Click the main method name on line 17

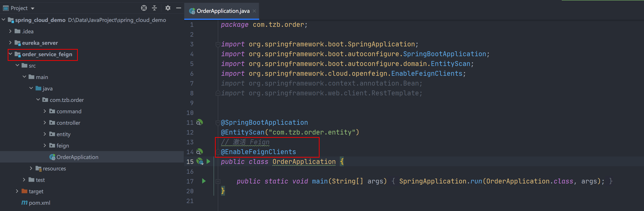click(x=320, y=181)
